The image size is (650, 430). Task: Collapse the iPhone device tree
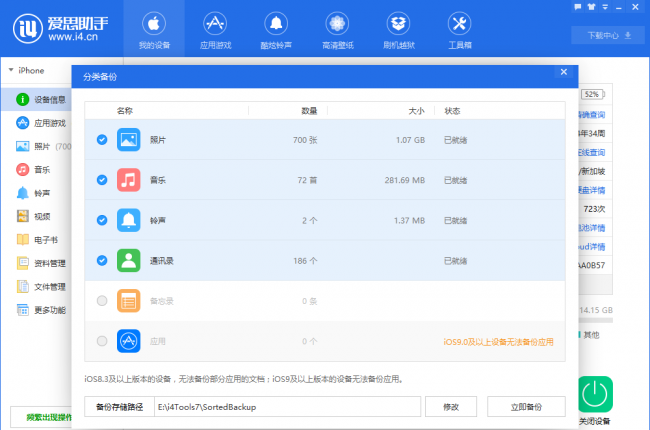11,70
